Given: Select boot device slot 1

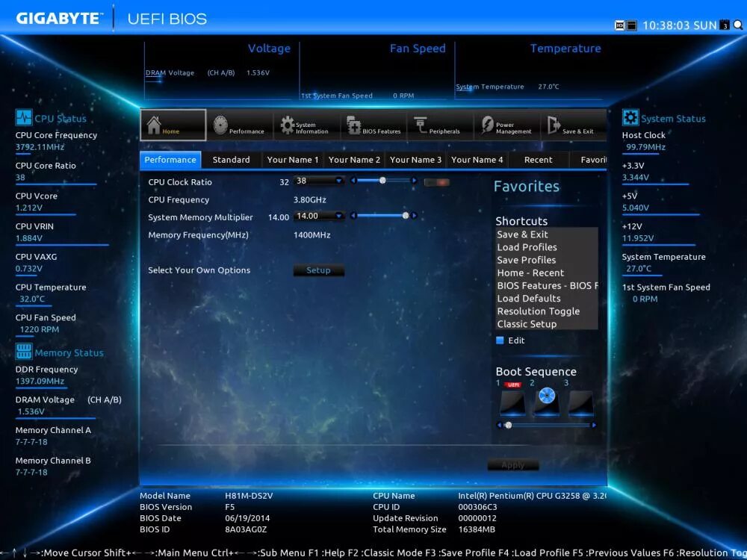Looking at the screenshot, I should [512, 403].
